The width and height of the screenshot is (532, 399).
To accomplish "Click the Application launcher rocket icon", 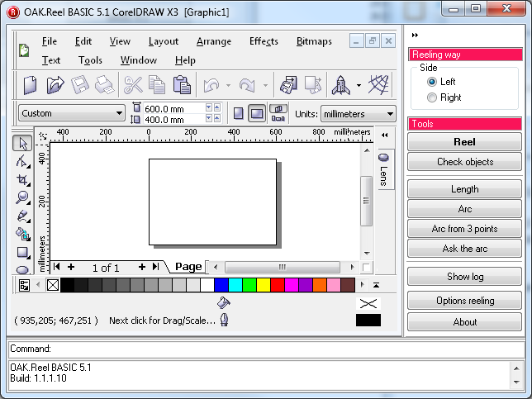I will [x=341, y=85].
